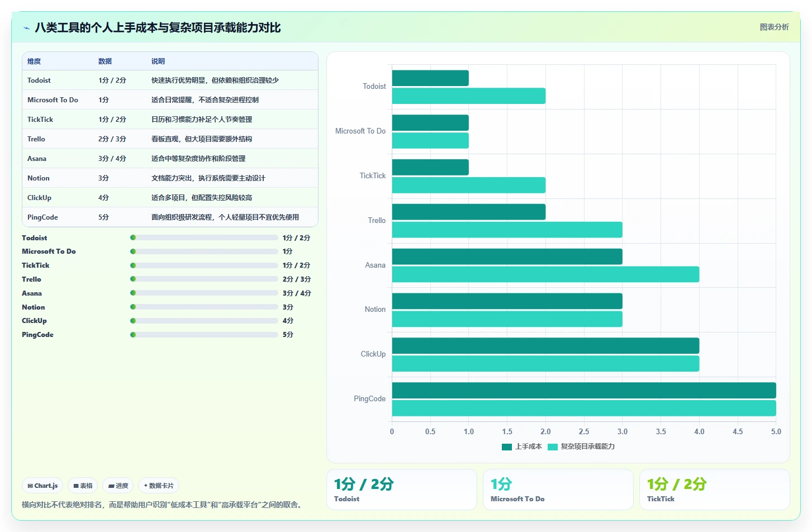Click description 快速执行优势明显，但依赖和组织治理较少
The width and height of the screenshot is (812, 532).
click(x=215, y=80)
